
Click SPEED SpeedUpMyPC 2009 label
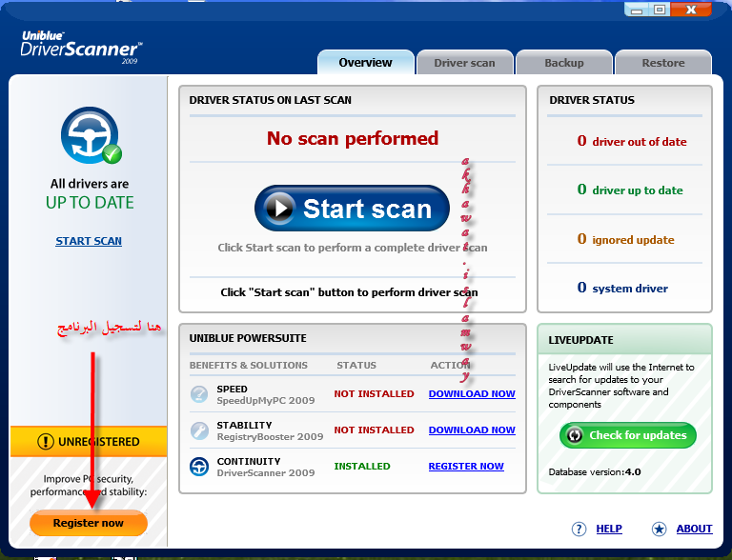point(266,395)
